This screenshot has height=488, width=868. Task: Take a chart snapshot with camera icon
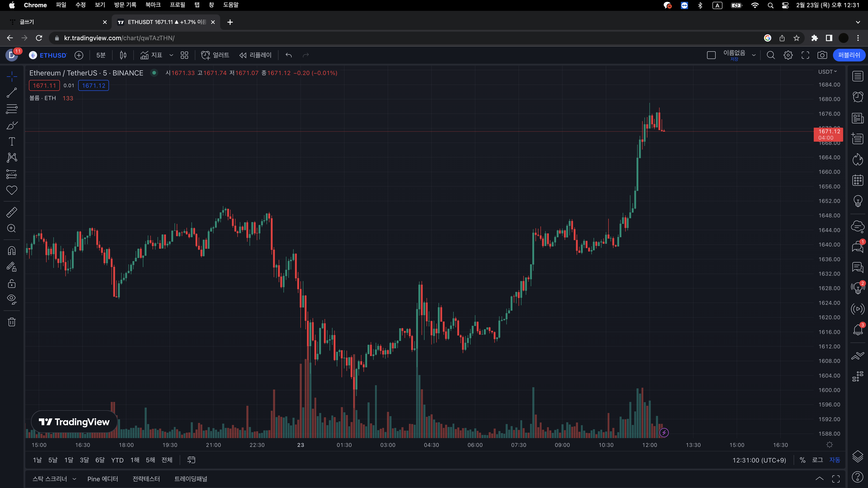[822, 55]
